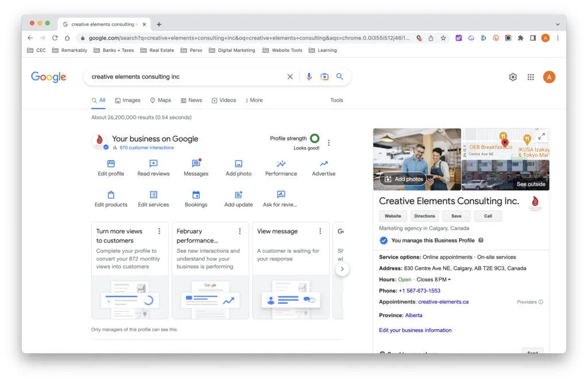Open Chrome tab search chevron
Viewport: 588px width, 382px height.
[558, 24]
